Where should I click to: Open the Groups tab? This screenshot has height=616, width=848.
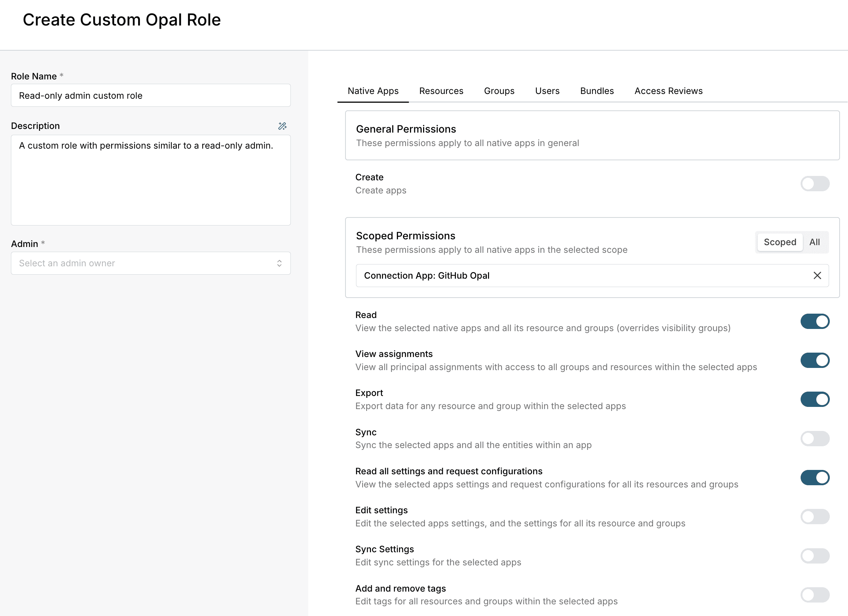pos(499,91)
